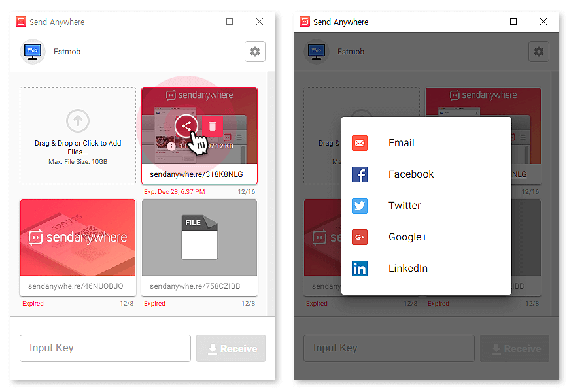Image resolution: width=569 pixels, height=392 pixels.
Task: Minimize the undimmed Send Anywhere window
Action: [x=200, y=22]
